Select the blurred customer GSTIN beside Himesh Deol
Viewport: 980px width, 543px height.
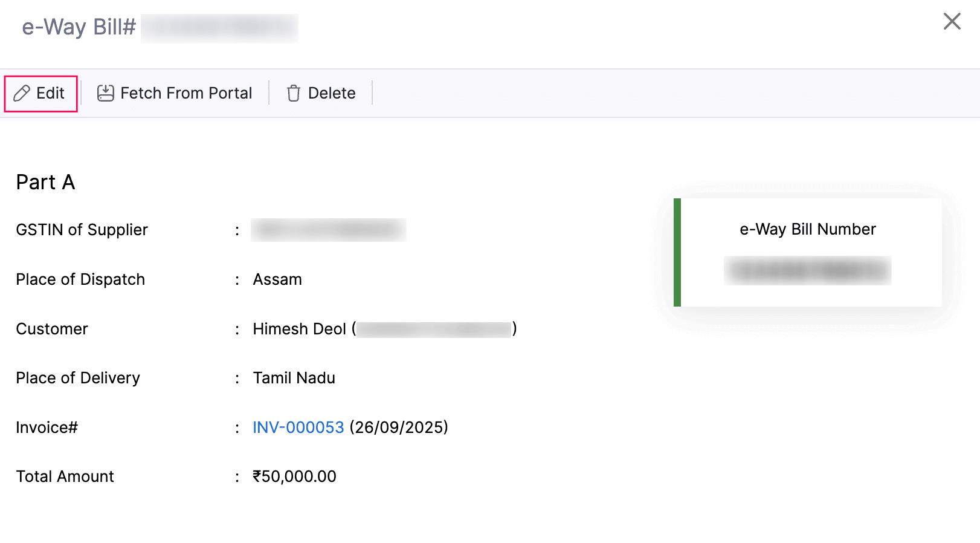coord(433,330)
